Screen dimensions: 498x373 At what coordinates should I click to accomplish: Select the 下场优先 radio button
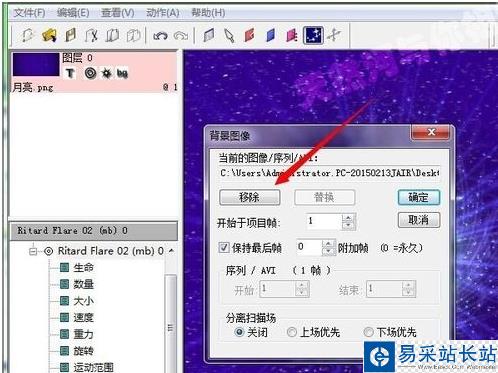(368, 332)
